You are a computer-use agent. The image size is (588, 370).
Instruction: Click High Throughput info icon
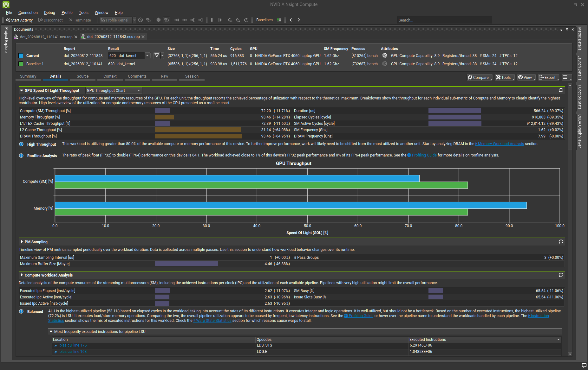pyautogui.click(x=21, y=144)
